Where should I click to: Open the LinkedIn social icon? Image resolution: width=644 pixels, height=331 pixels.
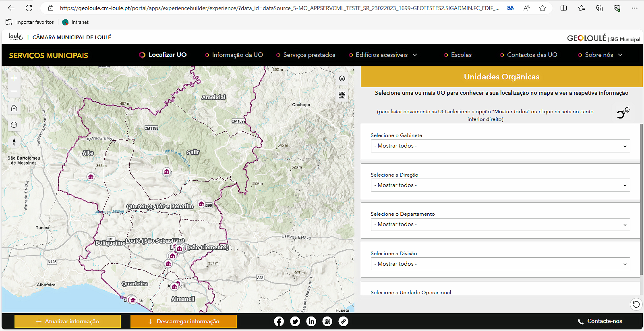pyautogui.click(x=311, y=321)
